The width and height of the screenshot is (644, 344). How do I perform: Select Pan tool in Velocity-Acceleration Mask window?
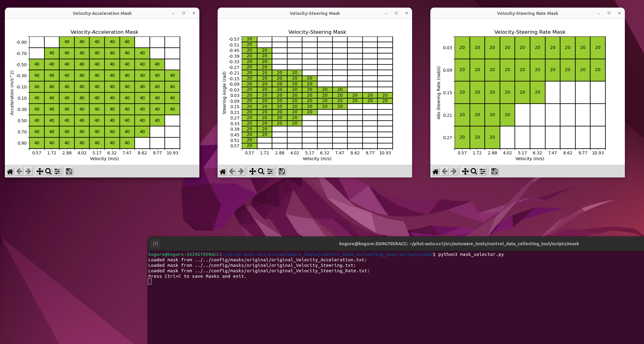[40, 171]
